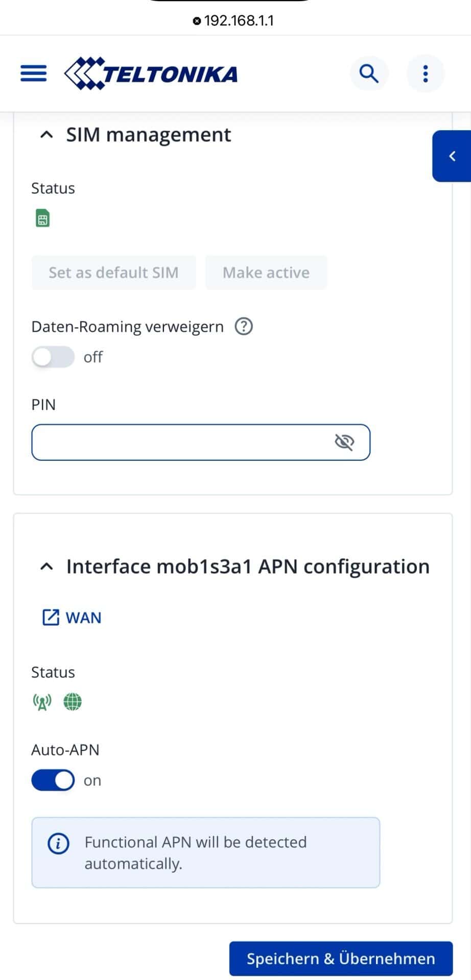Click inside the PIN input field
Image resolution: width=471 pixels, height=980 pixels.
point(179,442)
